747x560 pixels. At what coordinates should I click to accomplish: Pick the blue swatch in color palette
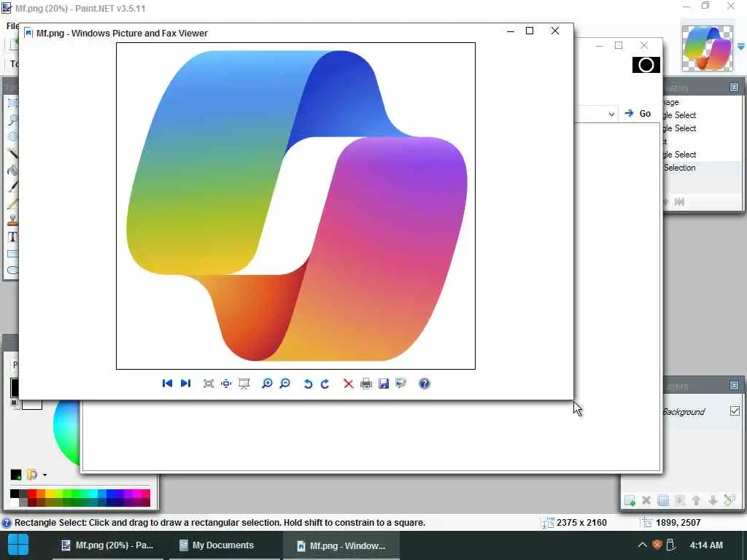(110, 494)
